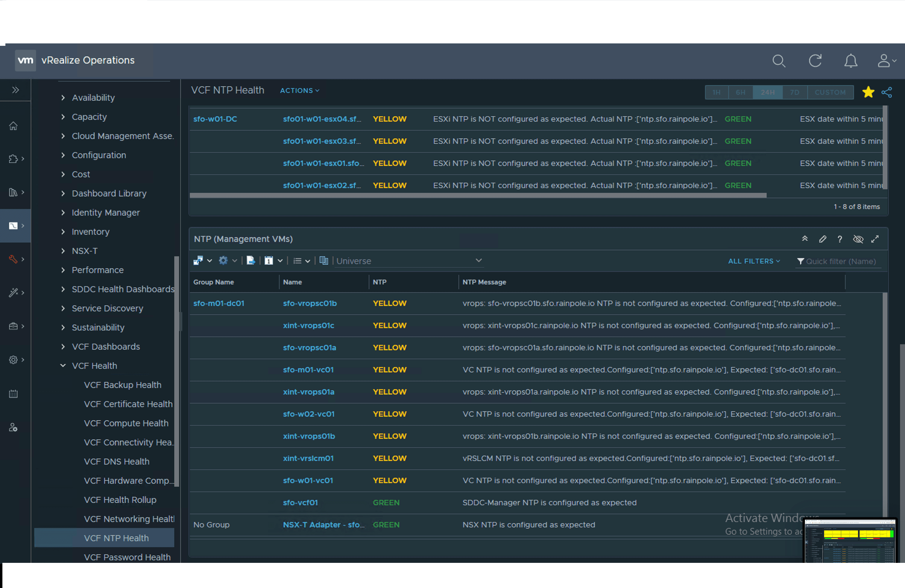Toggle the widget's hide toolbar eye icon

pyautogui.click(x=858, y=239)
